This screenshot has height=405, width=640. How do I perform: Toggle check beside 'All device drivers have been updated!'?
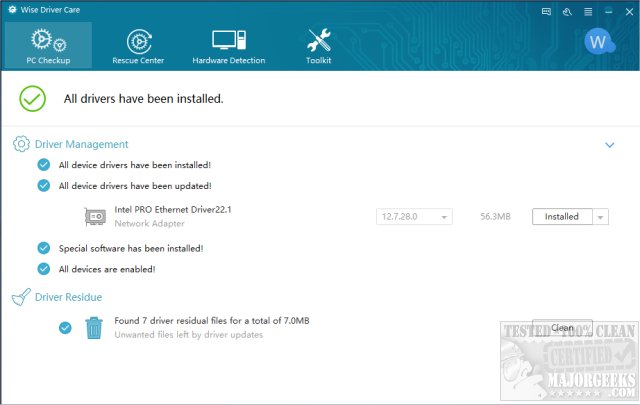coord(44,186)
